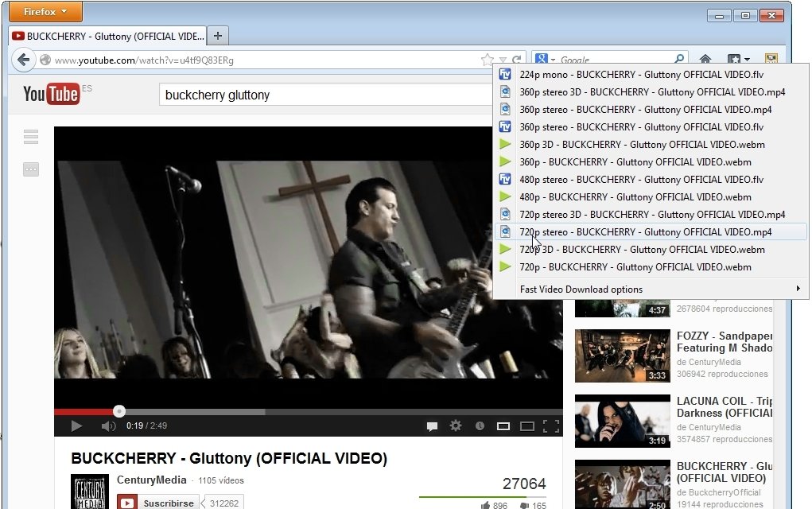Switch to large player size
Image resolution: width=812 pixels, height=509 pixels.
(527, 426)
